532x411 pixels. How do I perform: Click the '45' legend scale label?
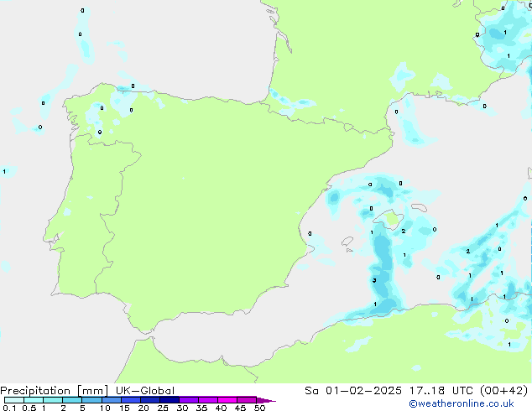coord(240,408)
